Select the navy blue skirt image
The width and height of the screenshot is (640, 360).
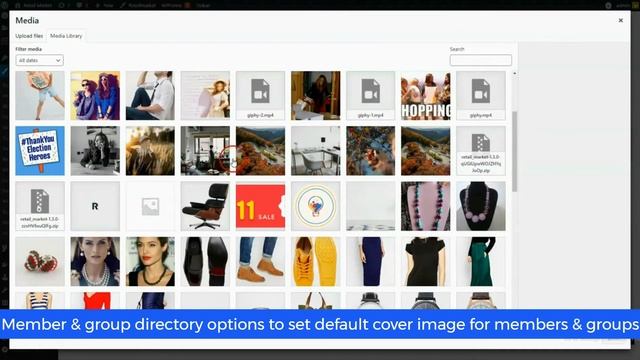(x=371, y=261)
